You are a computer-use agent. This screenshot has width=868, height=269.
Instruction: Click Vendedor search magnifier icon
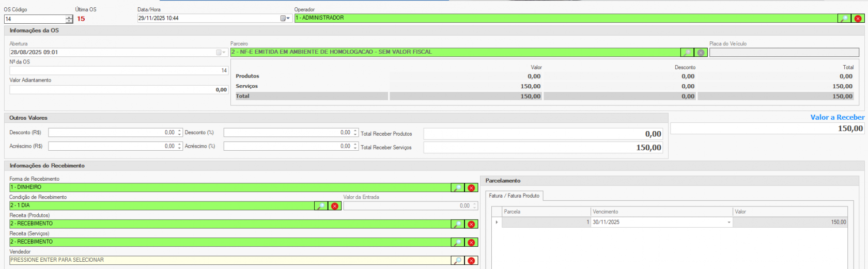(x=457, y=261)
